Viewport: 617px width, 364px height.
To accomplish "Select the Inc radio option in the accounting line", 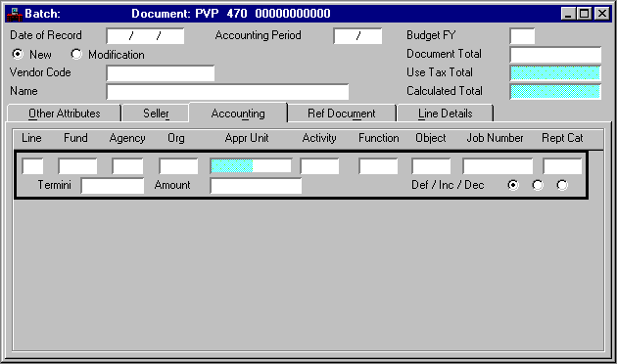I will tap(538, 185).
